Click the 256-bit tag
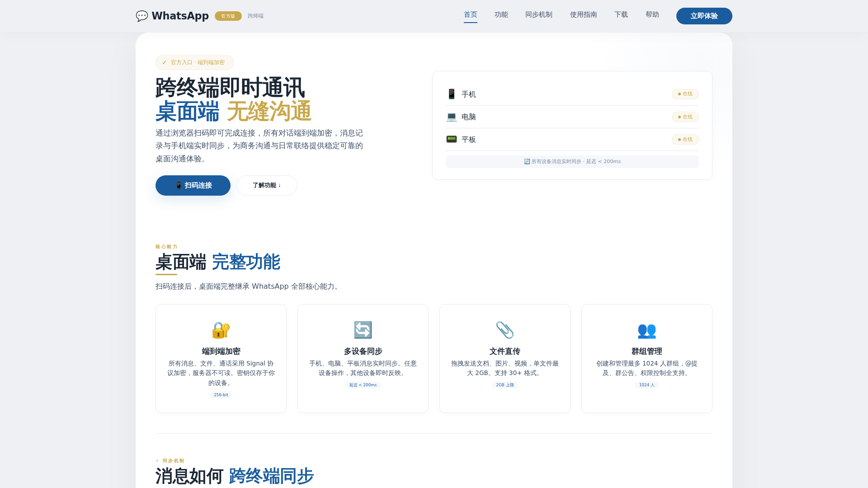The width and height of the screenshot is (868, 488). tap(221, 395)
